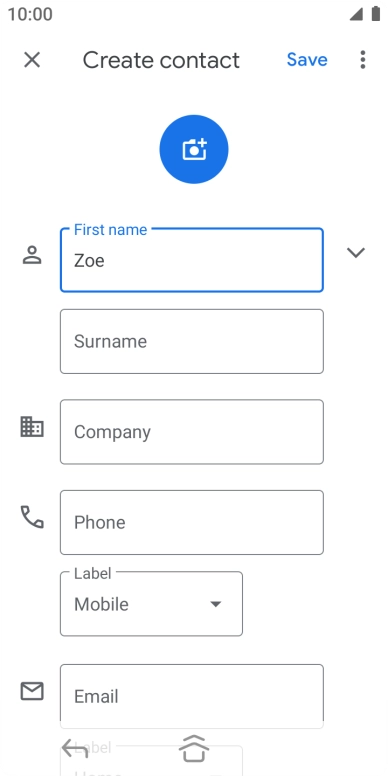This screenshot has width=388, height=776.
Task: Open the Mobile phone label dropdown
Action: tap(151, 604)
